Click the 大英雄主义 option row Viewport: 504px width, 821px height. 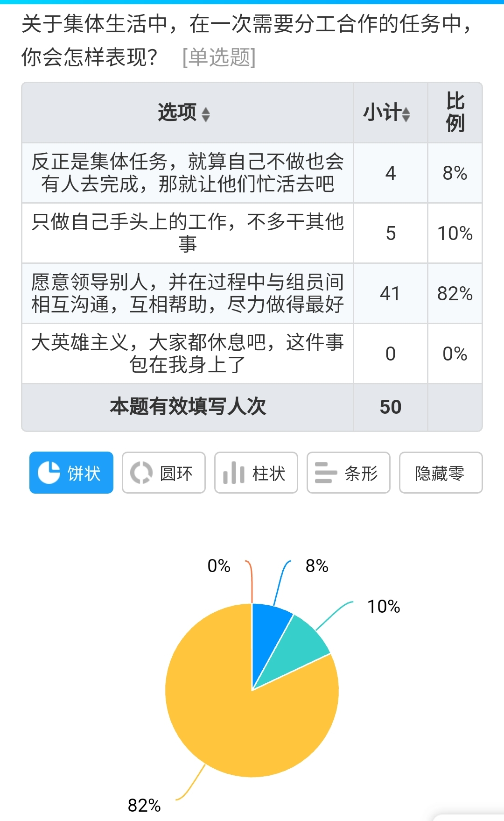pyautogui.click(x=187, y=354)
